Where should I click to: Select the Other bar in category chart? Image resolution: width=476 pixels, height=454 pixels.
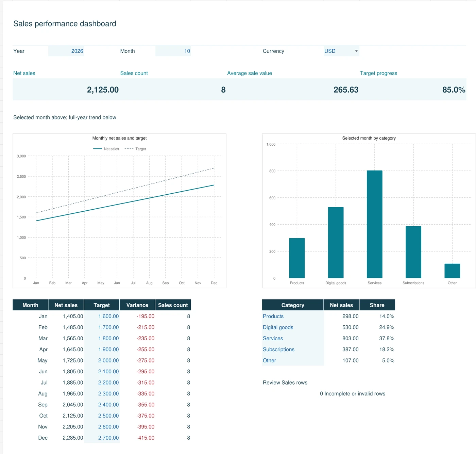[x=452, y=271]
